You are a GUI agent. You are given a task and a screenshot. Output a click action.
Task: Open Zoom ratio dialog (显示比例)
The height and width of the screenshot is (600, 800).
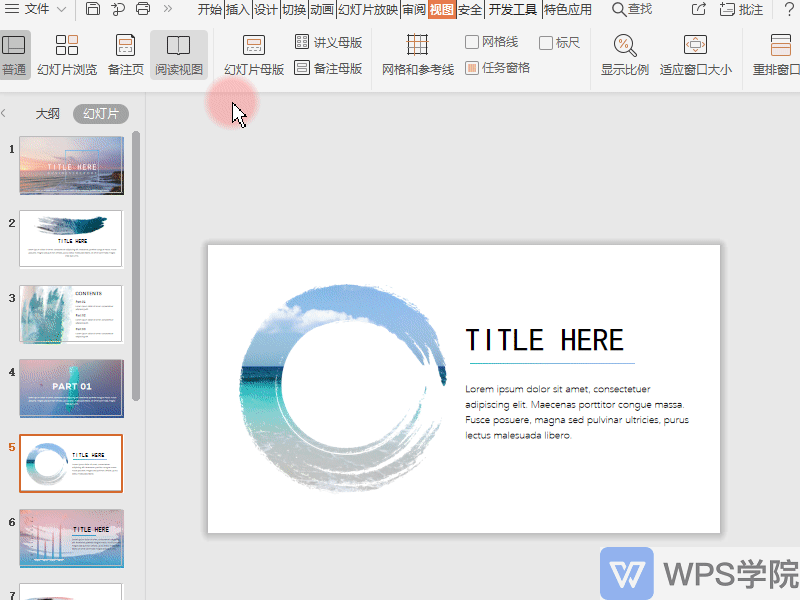[624, 55]
